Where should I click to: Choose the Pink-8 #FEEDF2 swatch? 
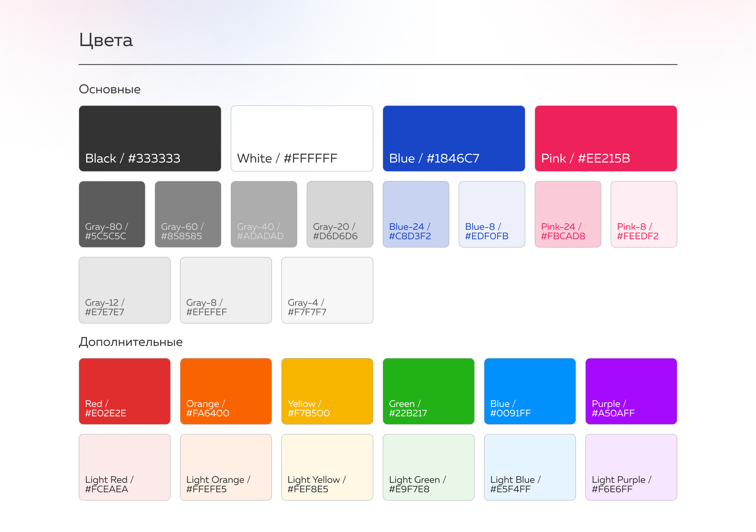pos(644,214)
